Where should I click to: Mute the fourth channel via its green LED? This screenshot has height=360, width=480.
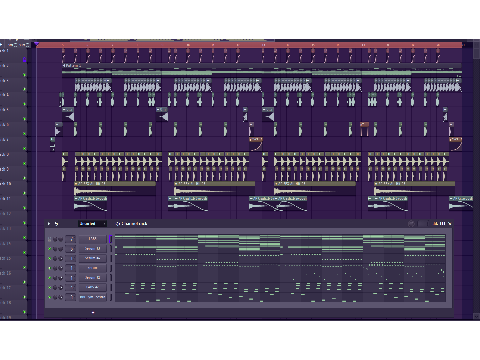point(50,268)
